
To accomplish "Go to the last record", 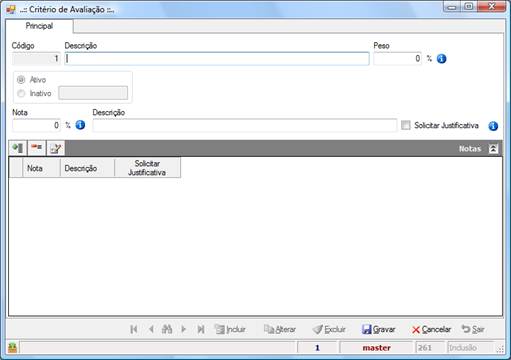I will 201,329.
